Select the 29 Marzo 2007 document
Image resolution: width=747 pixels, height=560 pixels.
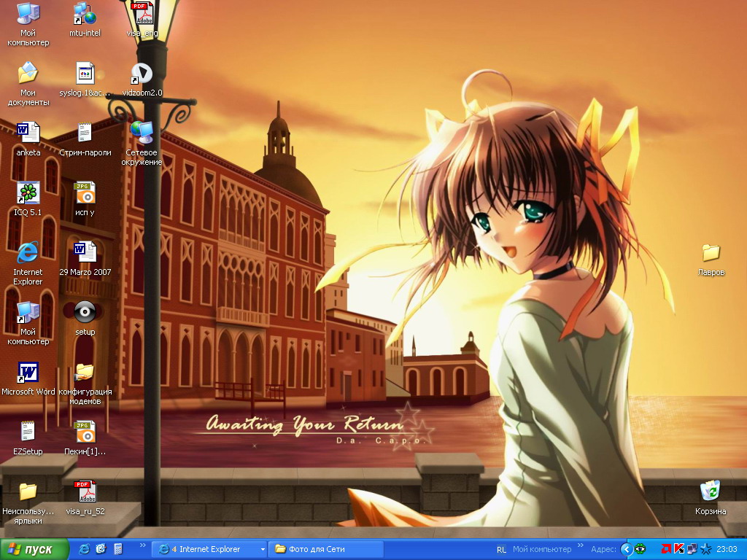(x=85, y=259)
